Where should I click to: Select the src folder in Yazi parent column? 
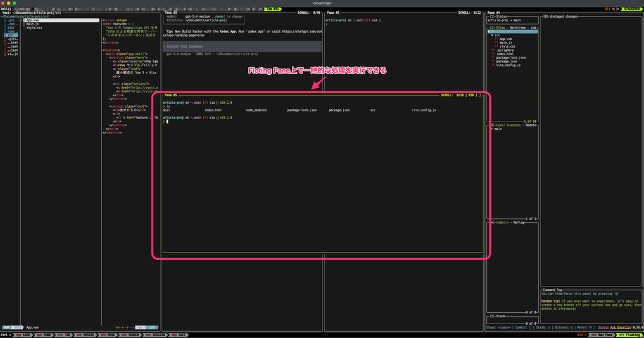(10, 35)
